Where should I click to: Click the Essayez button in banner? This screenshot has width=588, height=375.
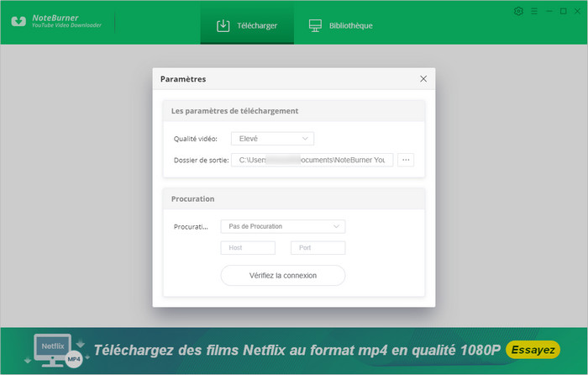[x=533, y=350]
